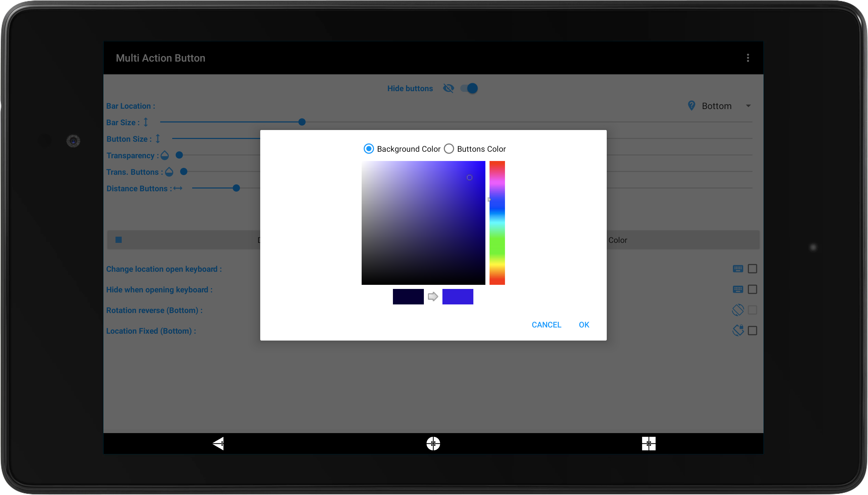Click keyboard icon for Change location row
Image resolution: width=868 pixels, height=495 pixels.
pyautogui.click(x=738, y=269)
